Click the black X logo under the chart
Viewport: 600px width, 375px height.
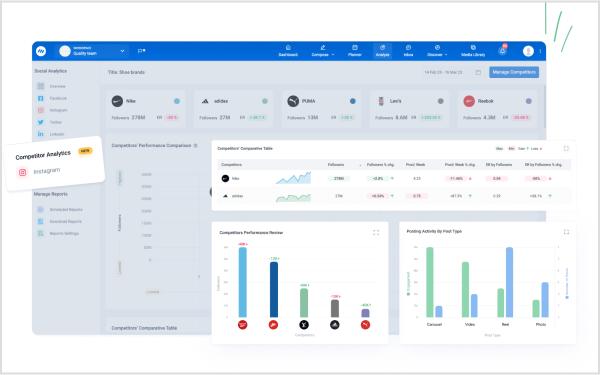point(304,325)
